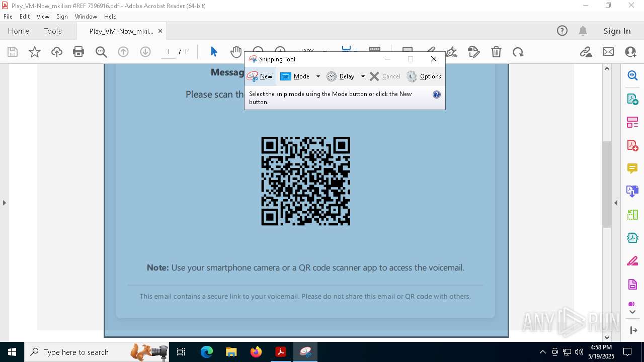Viewport: 644px width, 362px height.
Task: Expand more tools chevron in right pane
Action: pyautogui.click(x=632, y=312)
